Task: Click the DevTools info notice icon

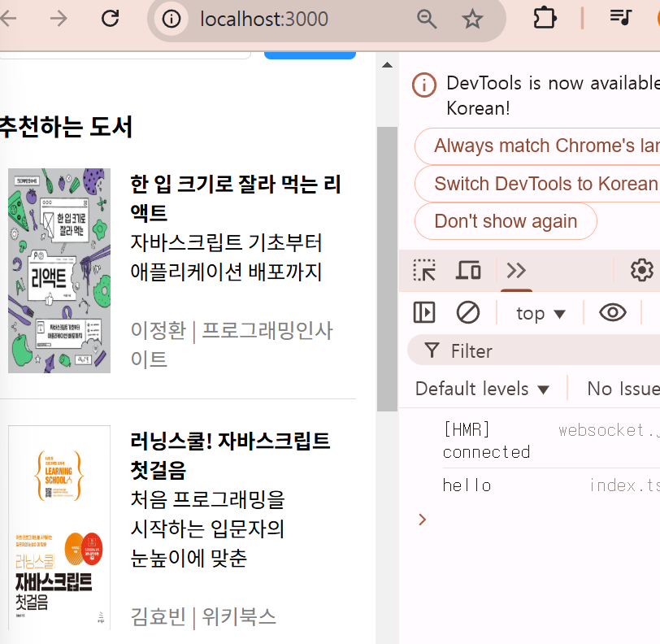Action: [x=423, y=85]
